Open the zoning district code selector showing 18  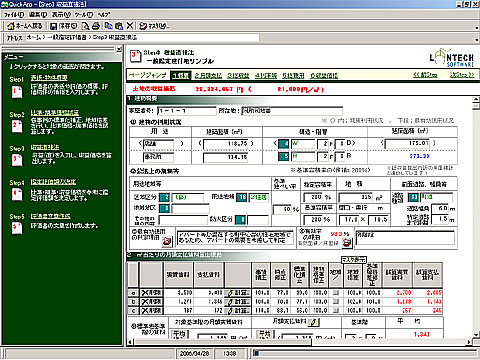242,197
